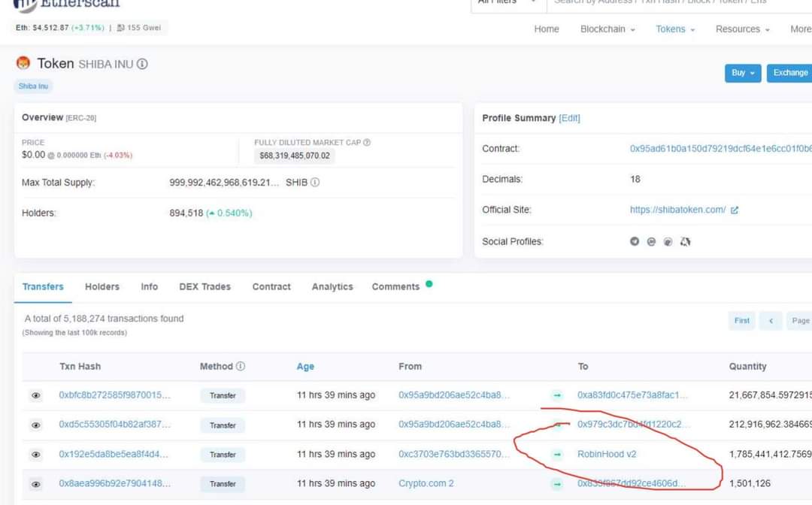Viewport: 812px width, 505px height.
Task: Open the DEX Trades tab
Action: coord(205,286)
